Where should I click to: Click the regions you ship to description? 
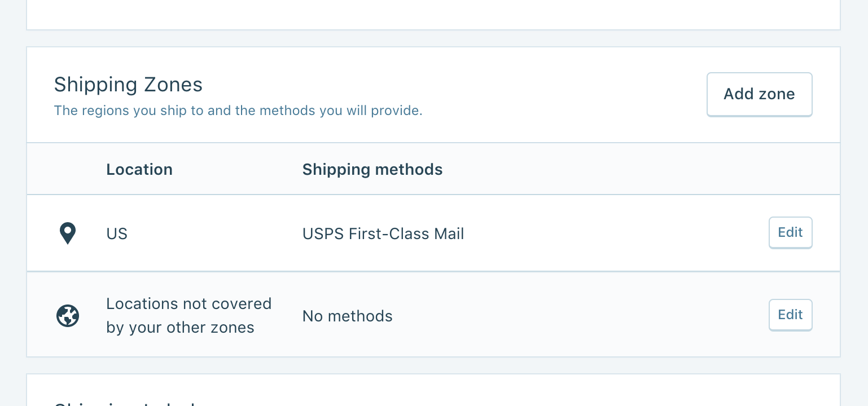(238, 111)
